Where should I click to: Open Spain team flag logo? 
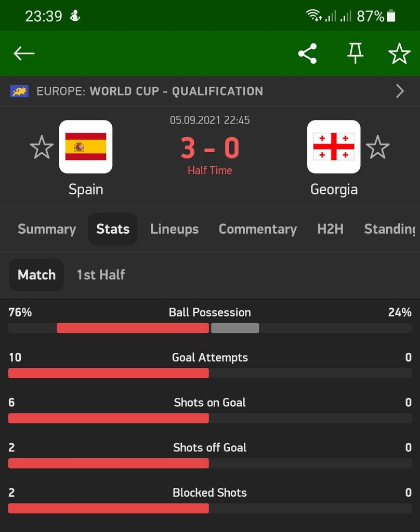pyautogui.click(x=86, y=147)
